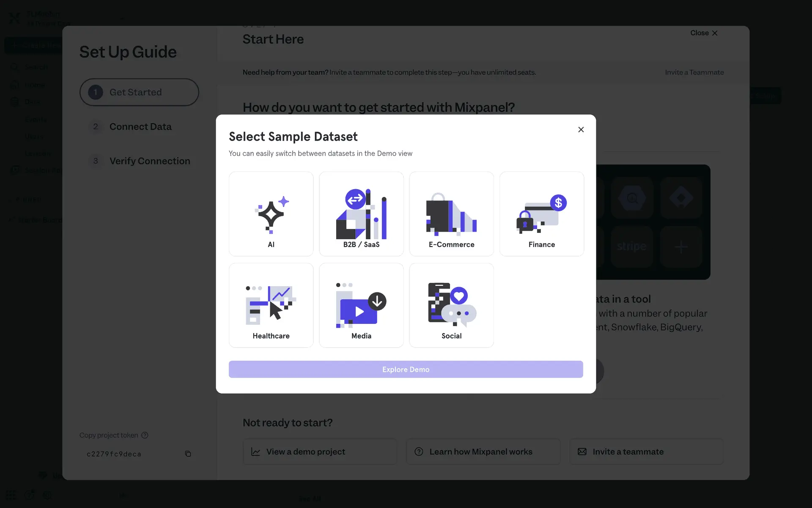Click the project token field c2279fc9deca
Screen dimensions: 812x508
pyautogui.click(x=114, y=454)
